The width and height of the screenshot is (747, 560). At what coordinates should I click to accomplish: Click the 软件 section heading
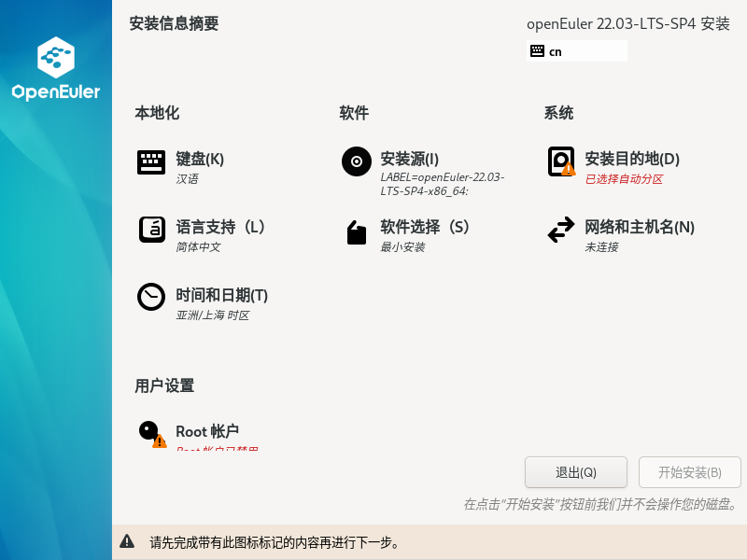354,113
